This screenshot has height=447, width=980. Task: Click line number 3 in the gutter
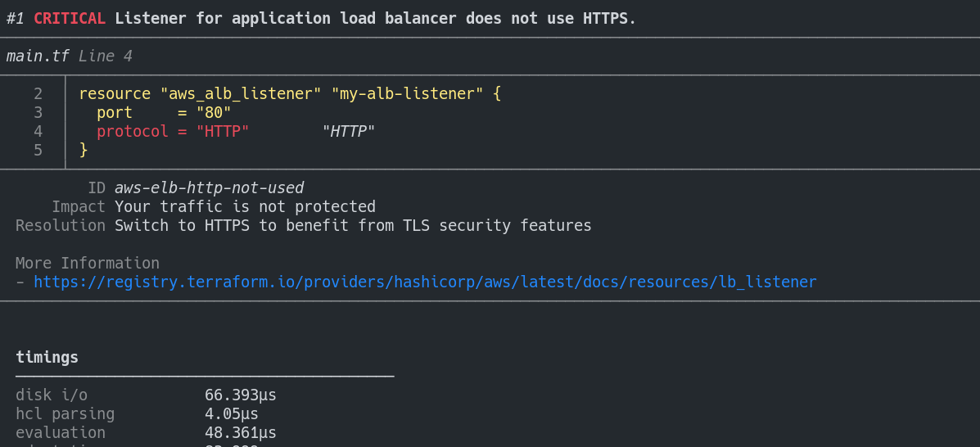point(38,113)
